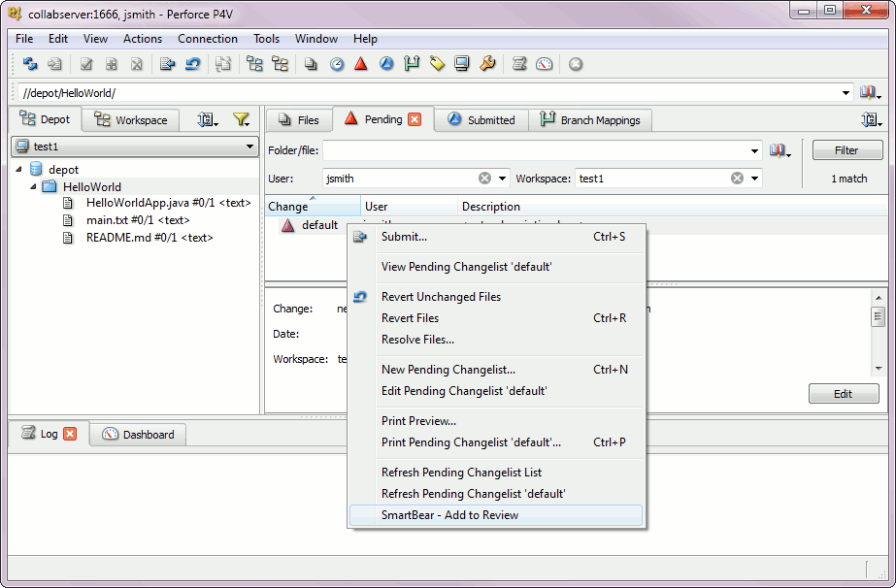
Task: Click the Revert toolbar icon
Action: [192, 63]
